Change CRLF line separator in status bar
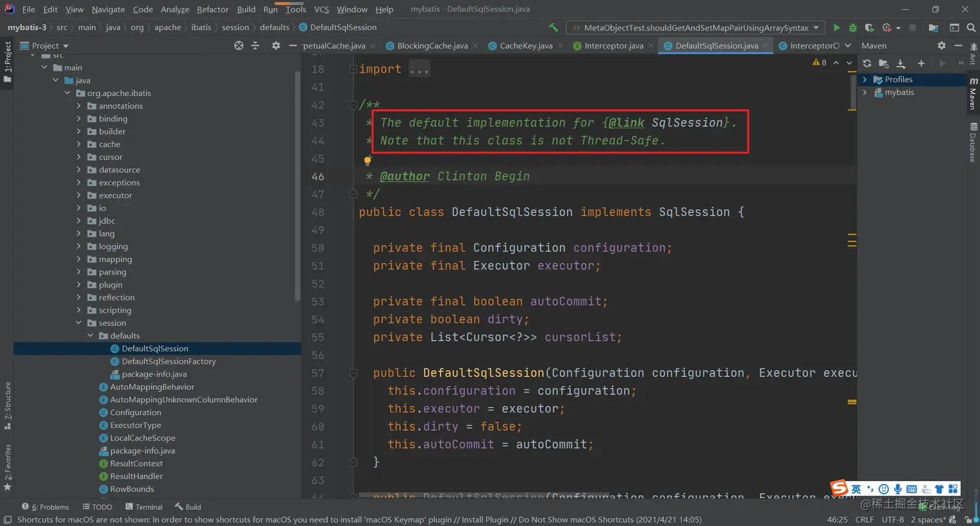This screenshot has height=526, width=980. [864, 520]
